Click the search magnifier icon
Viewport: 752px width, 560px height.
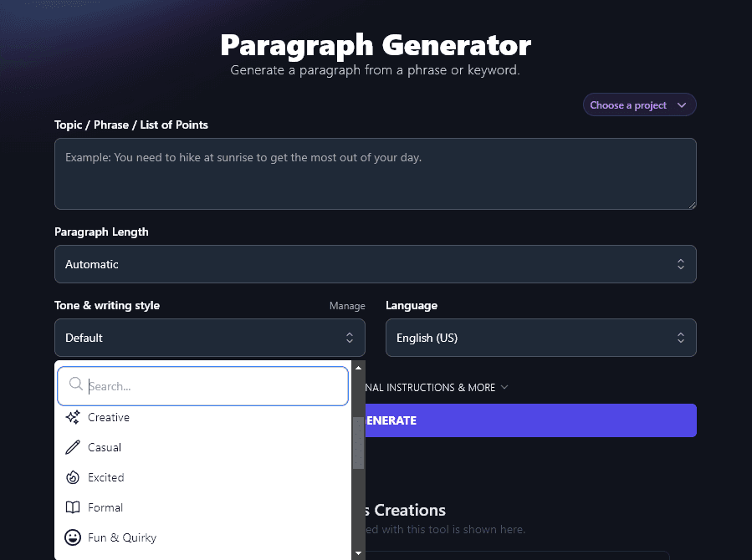pyautogui.click(x=76, y=384)
